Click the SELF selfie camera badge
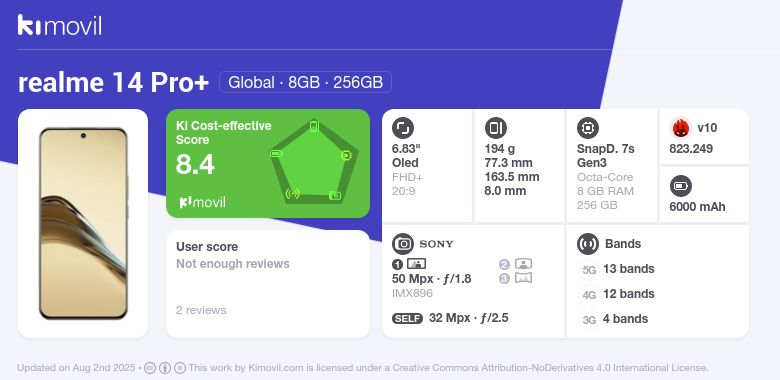 [407, 318]
